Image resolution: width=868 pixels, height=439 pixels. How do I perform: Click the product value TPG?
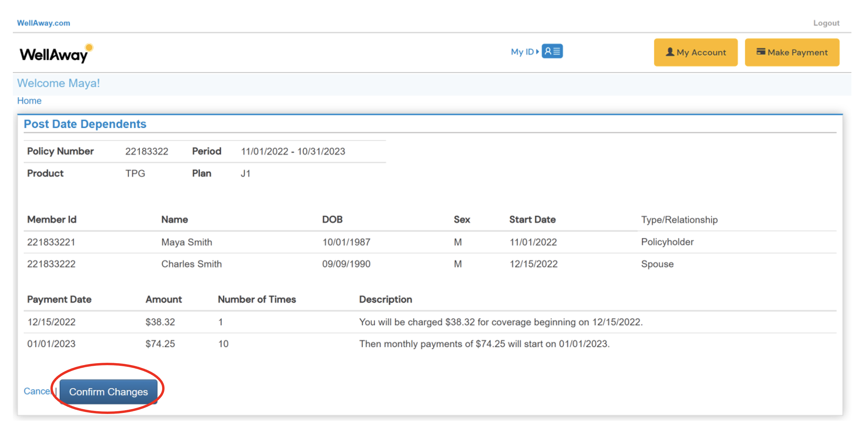tap(135, 173)
